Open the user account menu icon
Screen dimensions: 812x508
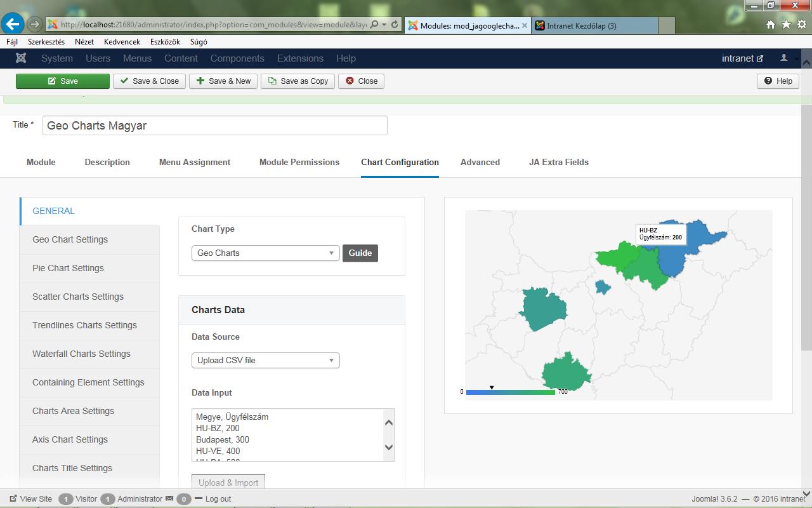click(784, 58)
